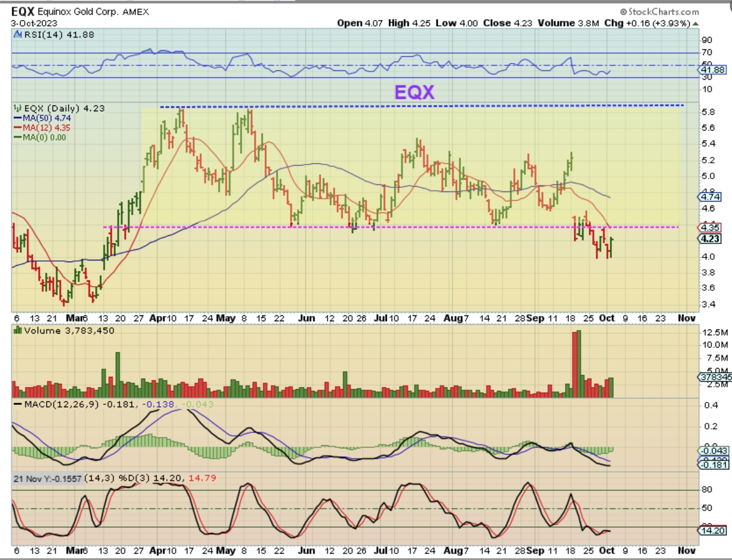Click the High 4.25 value in header

click(x=410, y=23)
